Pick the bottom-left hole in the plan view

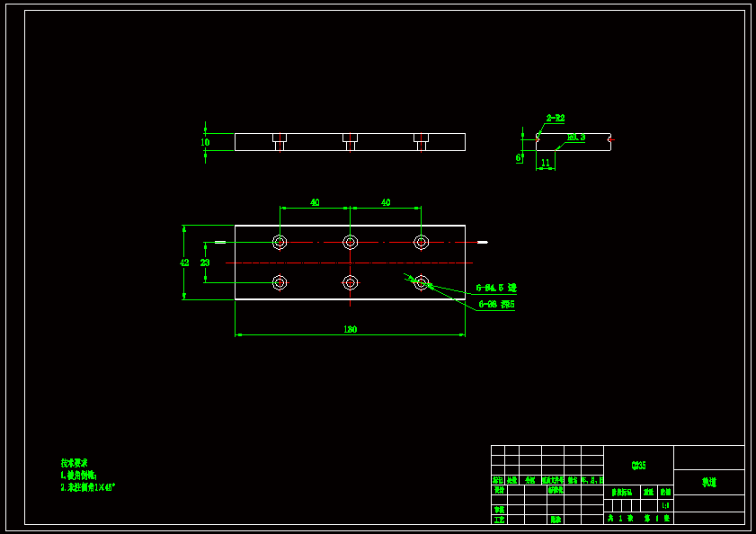280,282
